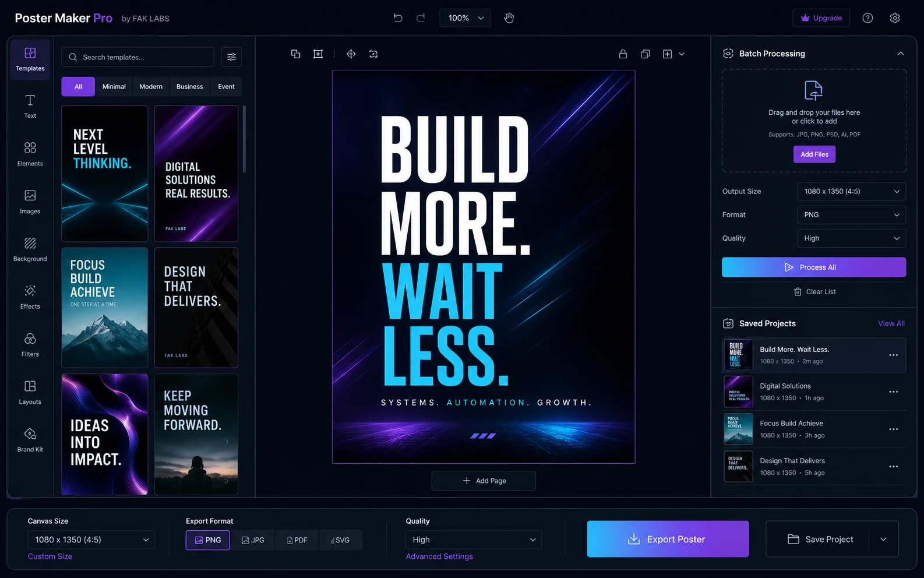Open the settings gear icon

tap(895, 18)
